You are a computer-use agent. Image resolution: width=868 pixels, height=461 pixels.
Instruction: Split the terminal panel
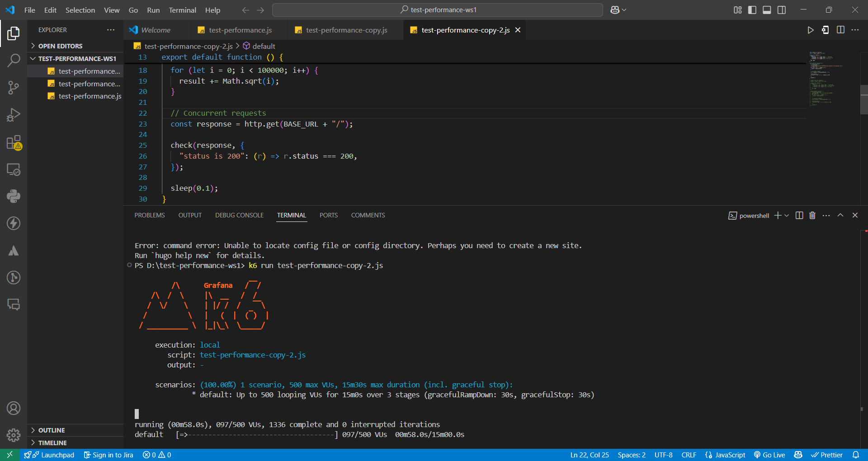pos(799,215)
